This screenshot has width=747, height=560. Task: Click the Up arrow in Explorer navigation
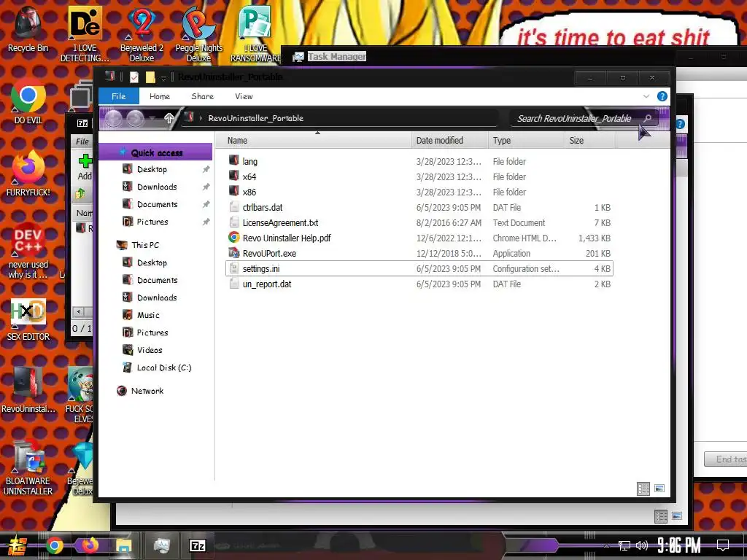tap(169, 117)
